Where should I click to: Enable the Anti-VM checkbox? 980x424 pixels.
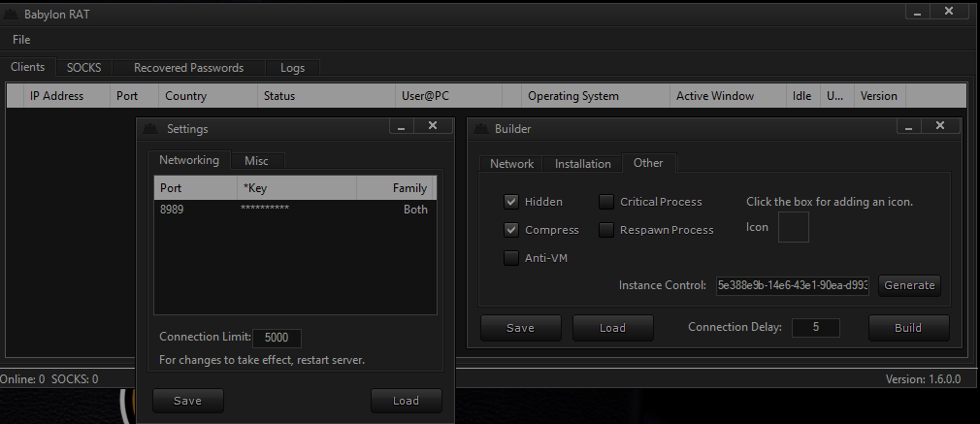pyautogui.click(x=511, y=258)
